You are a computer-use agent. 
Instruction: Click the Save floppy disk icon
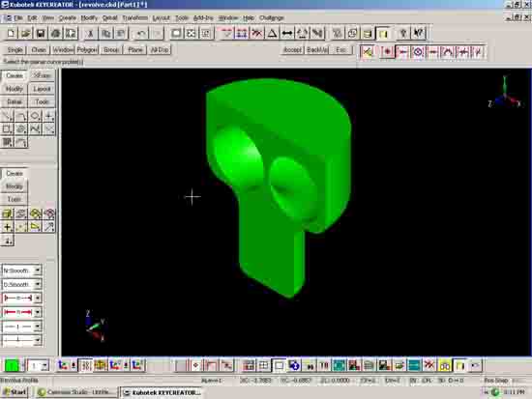[x=41, y=33]
